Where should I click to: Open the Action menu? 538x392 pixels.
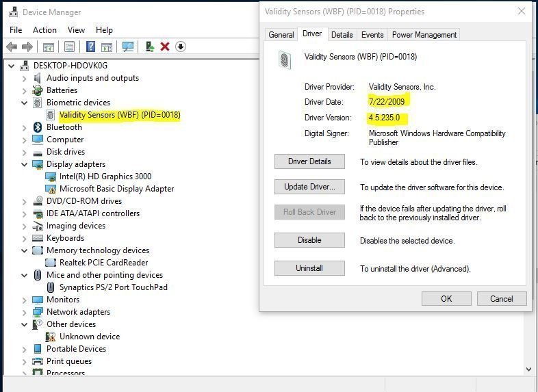[x=44, y=30]
